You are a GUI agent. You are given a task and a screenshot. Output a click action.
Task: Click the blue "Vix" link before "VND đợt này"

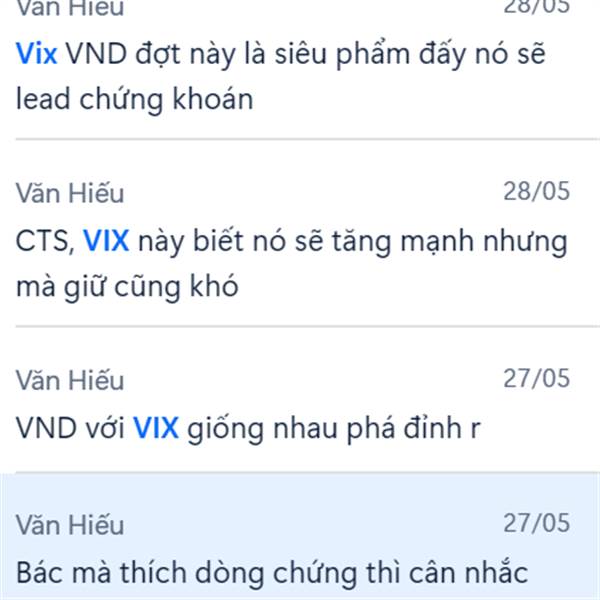[37, 54]
